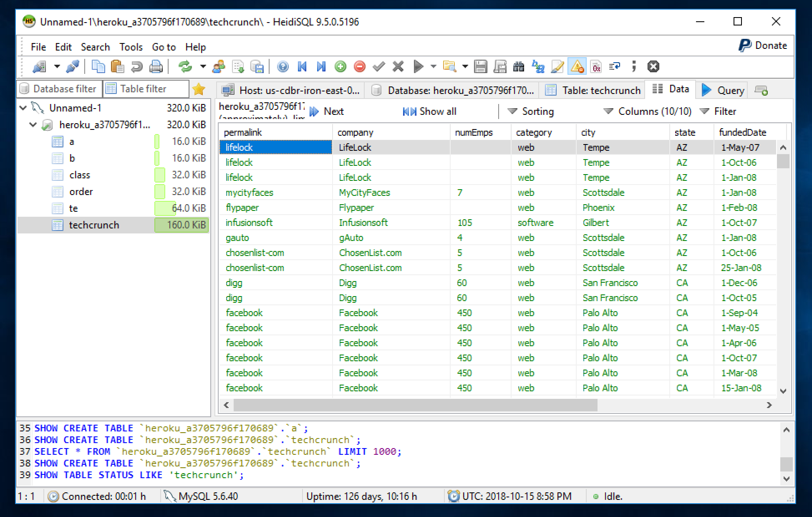
Task: Click Show all records button
Action: pos(431,112)
